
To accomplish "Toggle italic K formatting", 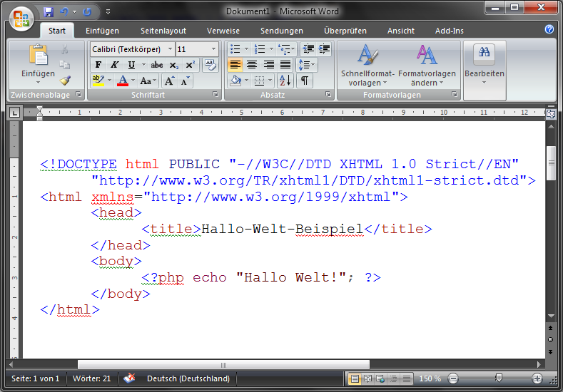I will coord(115,65).
